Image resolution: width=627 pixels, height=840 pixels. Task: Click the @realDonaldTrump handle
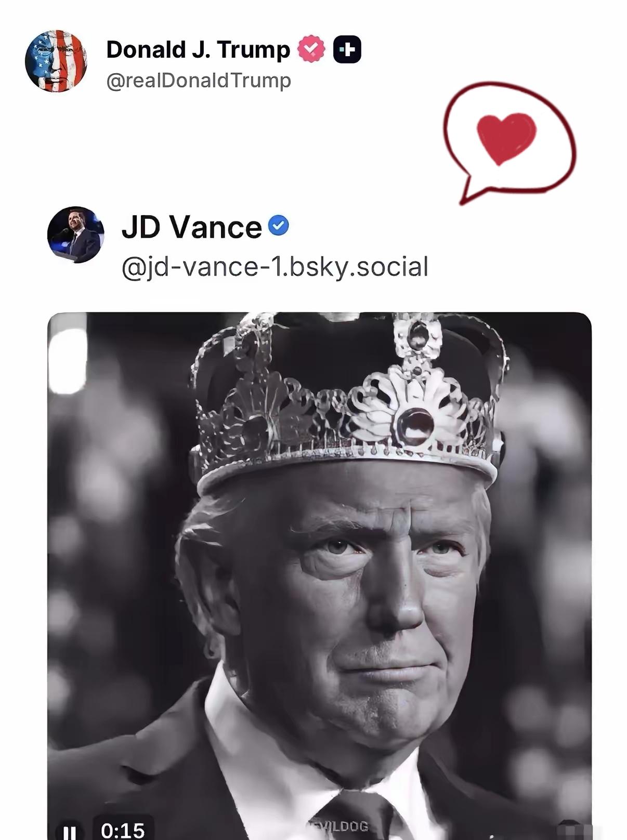point(199,81)
